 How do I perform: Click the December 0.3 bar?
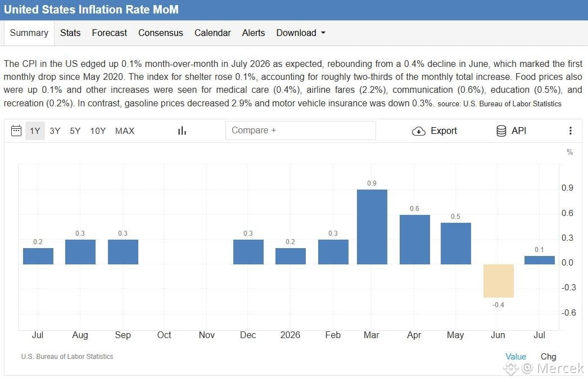click(x=248, y=252)
